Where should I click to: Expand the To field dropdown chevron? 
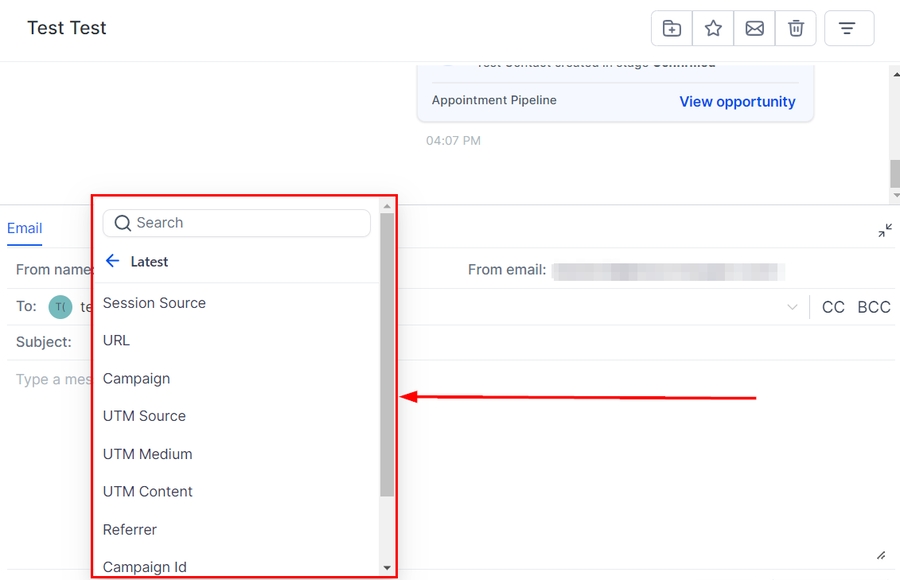[x=793, y=307]
